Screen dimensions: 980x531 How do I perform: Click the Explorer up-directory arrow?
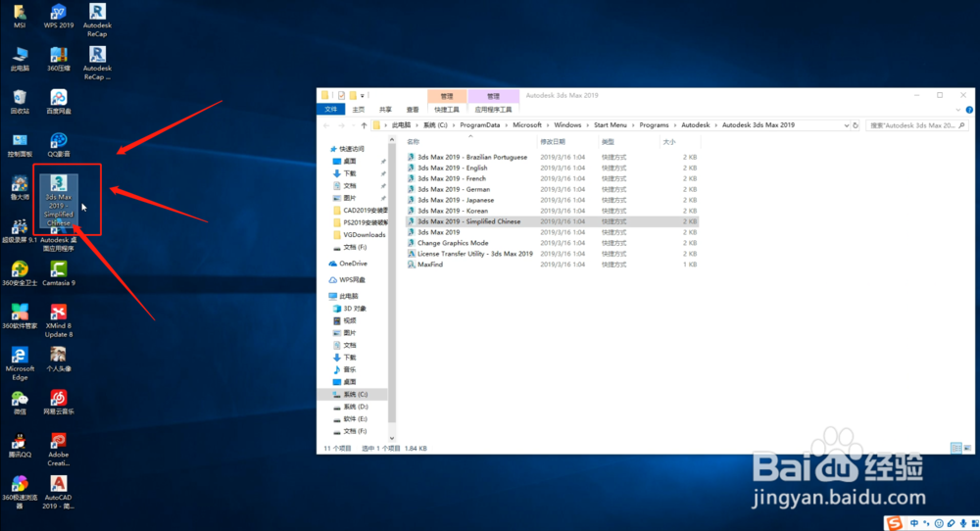click(x=364, y=125)
